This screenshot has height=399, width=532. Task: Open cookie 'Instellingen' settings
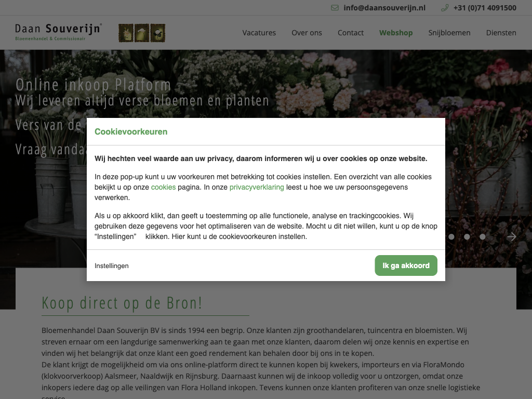point(112,266)
